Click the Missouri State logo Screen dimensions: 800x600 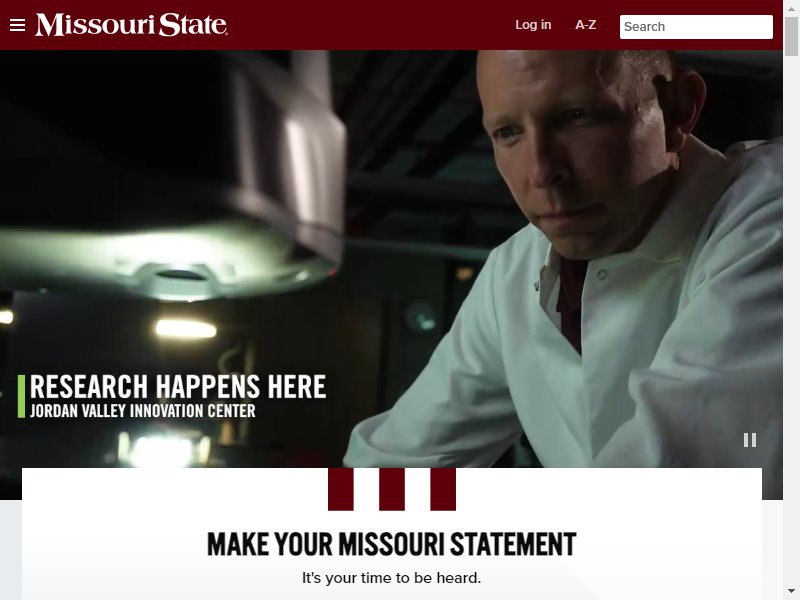point(131,25)
